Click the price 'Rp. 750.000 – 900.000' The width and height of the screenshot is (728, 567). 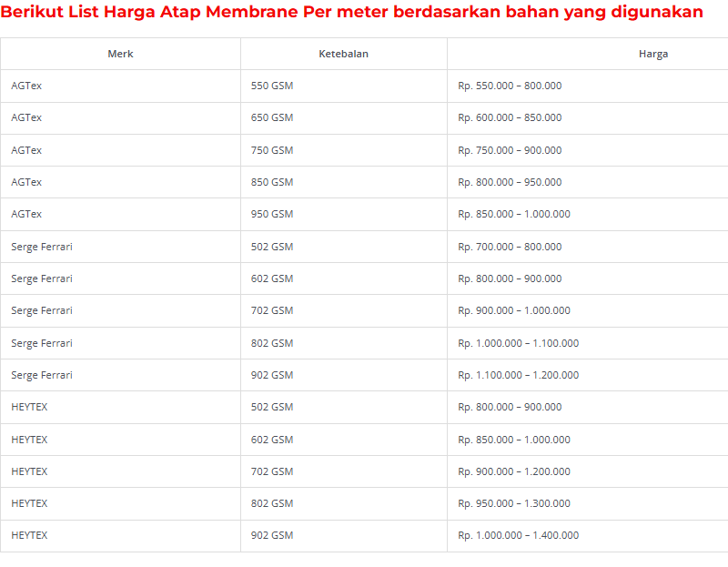pyautogui.click(x=510, y=150)
